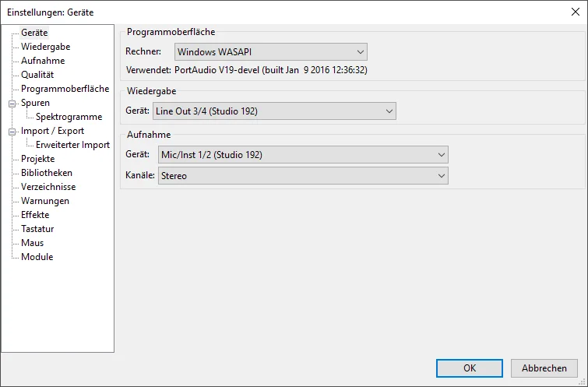Collapse the Spuren tree node
This screenshot has width=588, height=387.
click(x=12, y=103)
